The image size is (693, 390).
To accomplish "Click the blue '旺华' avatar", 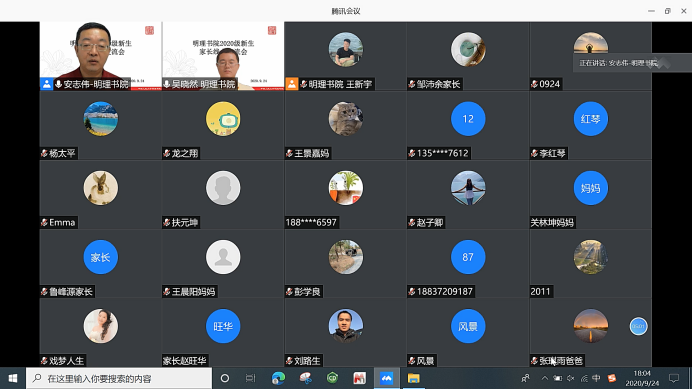I will [x=223, y=326].
